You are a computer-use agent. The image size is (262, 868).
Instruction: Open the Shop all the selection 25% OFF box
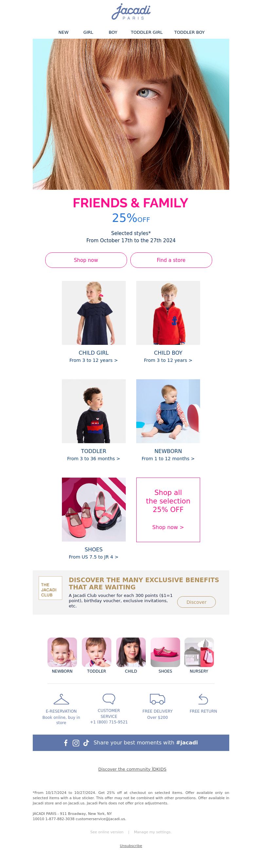pos(168,509)
